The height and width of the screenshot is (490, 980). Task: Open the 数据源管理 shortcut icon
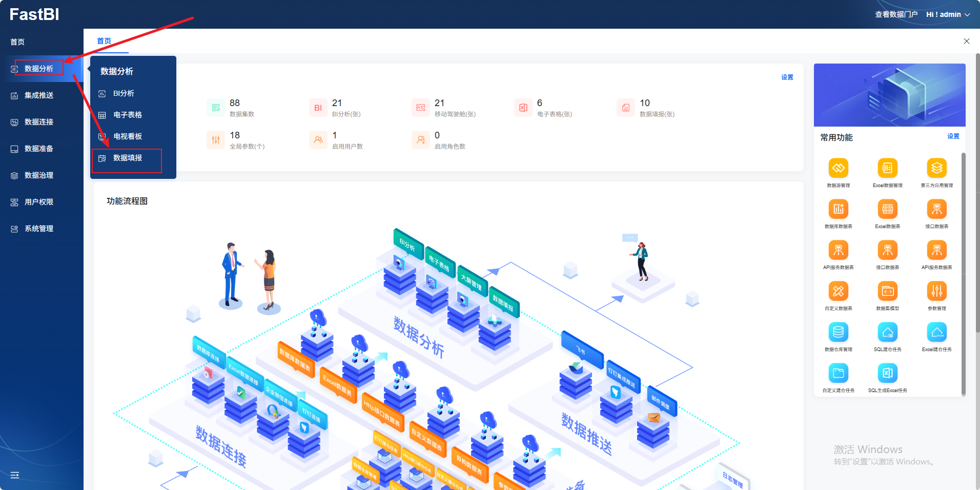[838, 169]
